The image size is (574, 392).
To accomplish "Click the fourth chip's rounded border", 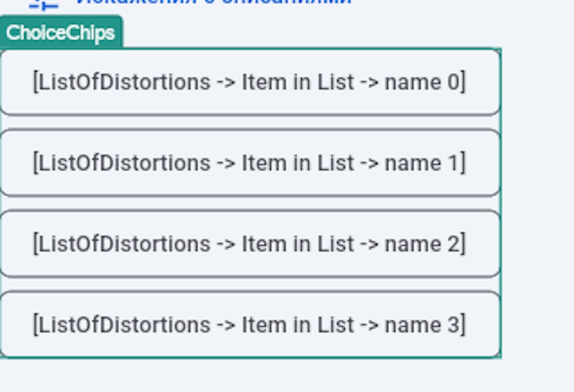I will (x=251, y=292).
